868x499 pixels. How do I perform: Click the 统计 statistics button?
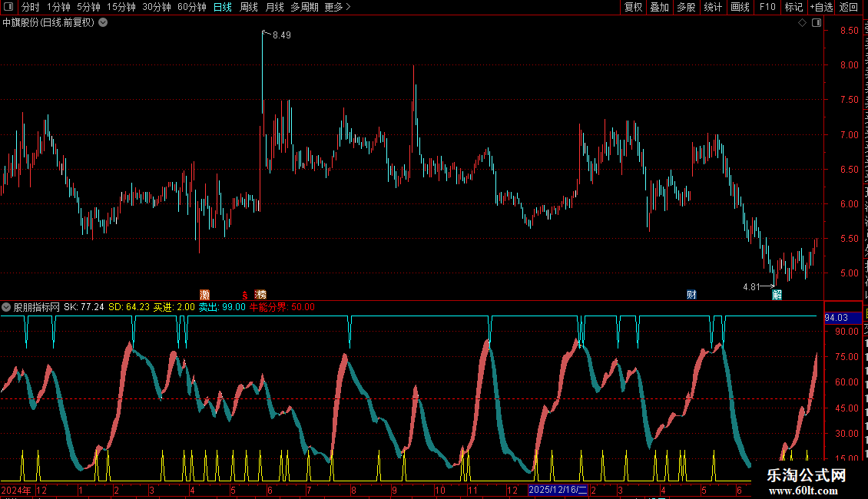pos(712,7)
